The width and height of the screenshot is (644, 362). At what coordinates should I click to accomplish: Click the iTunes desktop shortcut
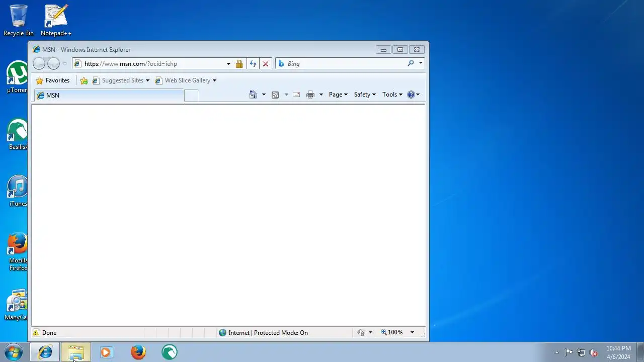18,191
